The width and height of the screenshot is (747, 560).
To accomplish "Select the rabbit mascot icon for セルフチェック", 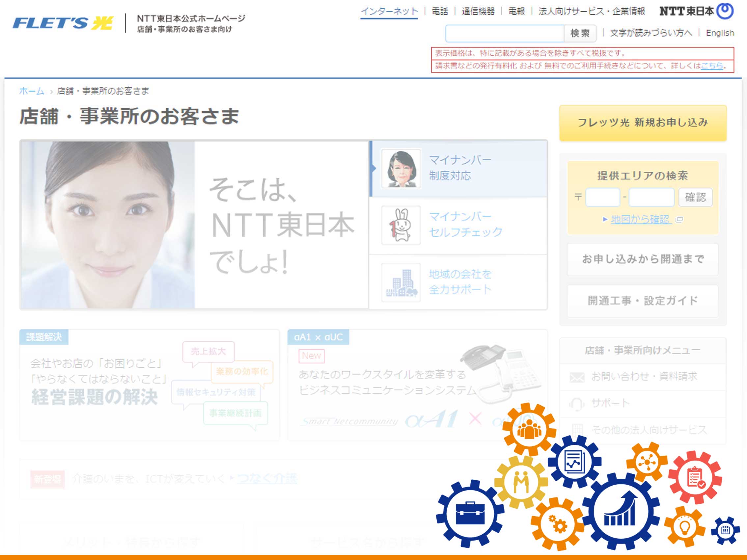I will 401,225.
